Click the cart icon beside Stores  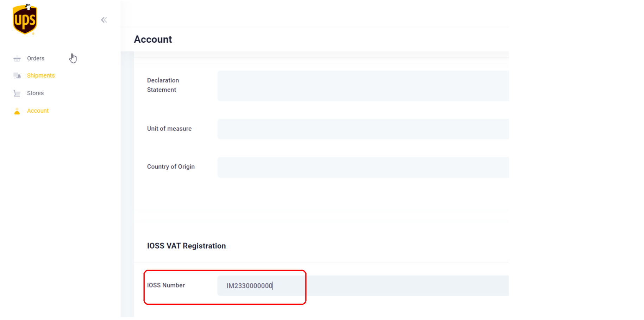point(17,93)
